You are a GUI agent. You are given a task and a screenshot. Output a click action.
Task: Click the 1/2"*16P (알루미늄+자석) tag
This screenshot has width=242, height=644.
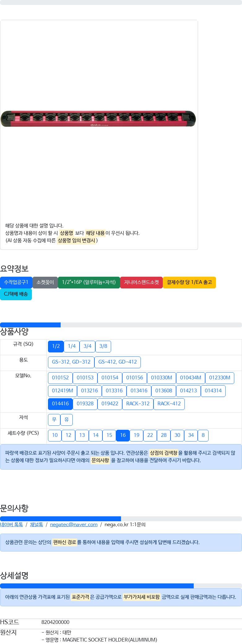pyautogui.click(x=89, y=282)
